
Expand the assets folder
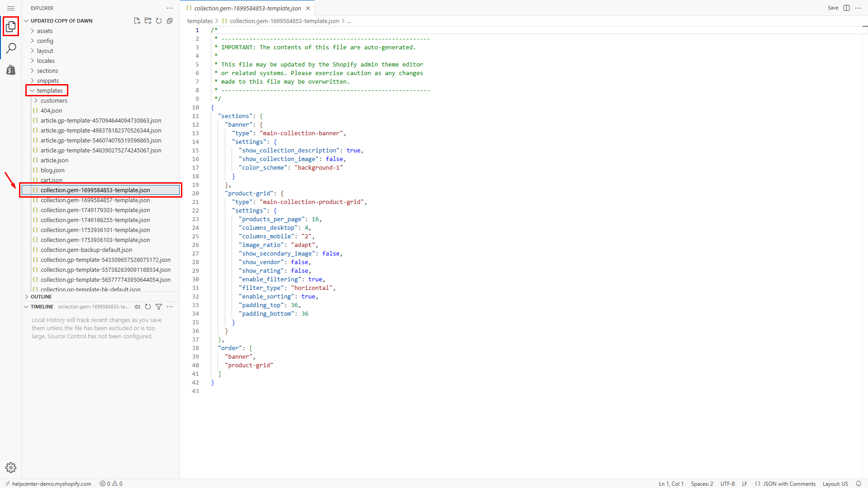pyautogui.click(x=44, y=31)
